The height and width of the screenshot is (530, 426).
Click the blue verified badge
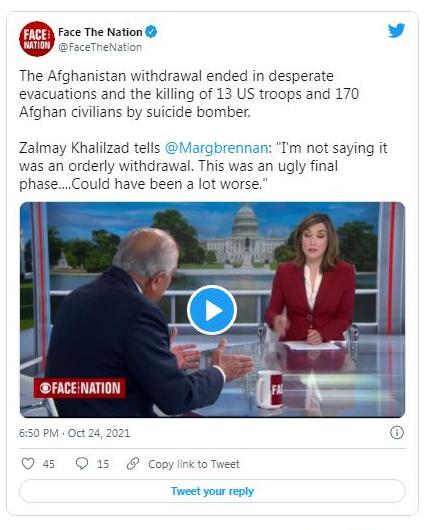pyautogui.click(x=151, y=32)
